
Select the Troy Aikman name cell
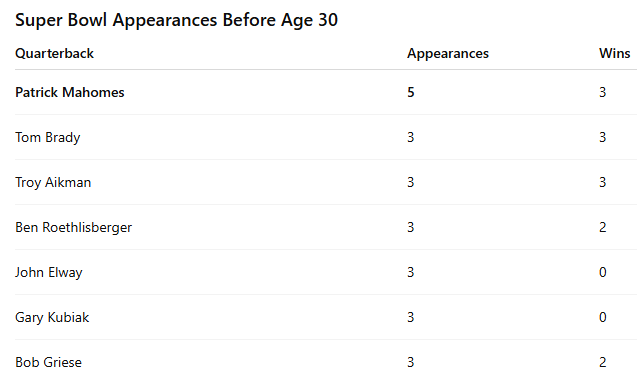(53, 182)
